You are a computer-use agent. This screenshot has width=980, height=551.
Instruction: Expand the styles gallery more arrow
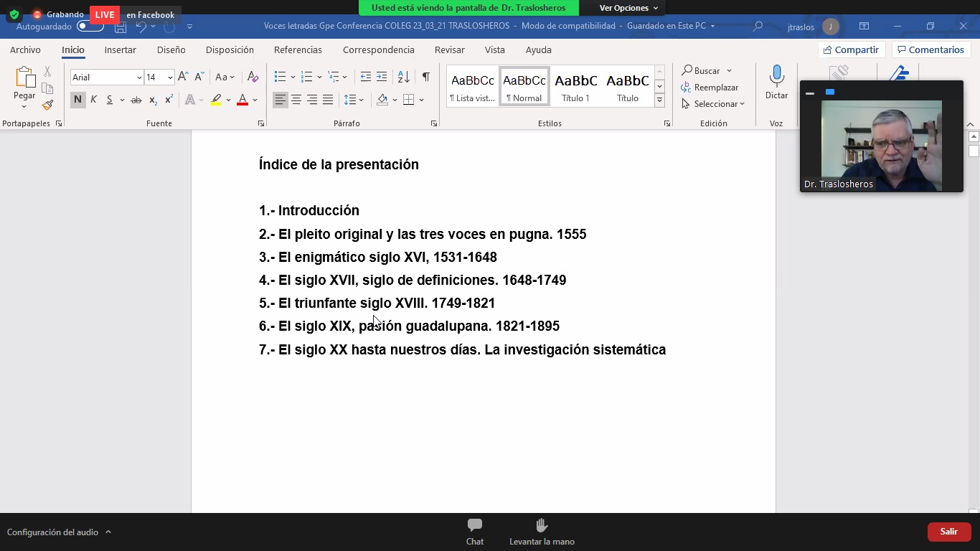pos(659,100)
